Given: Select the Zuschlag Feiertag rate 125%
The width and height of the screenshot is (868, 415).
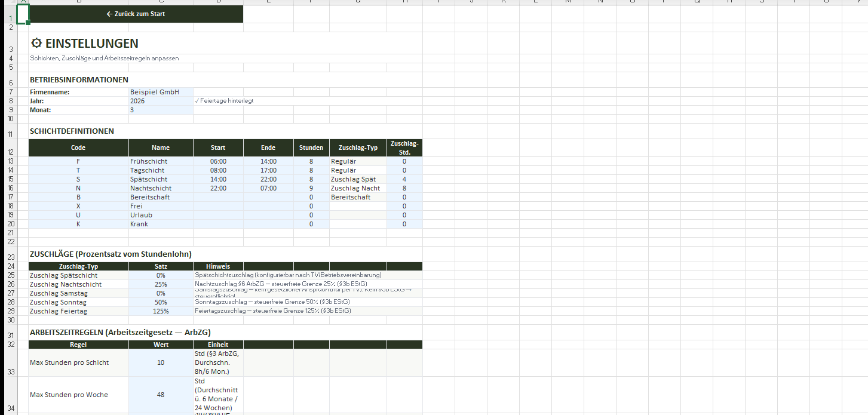Looking at the screenshot, I should 160,311.
